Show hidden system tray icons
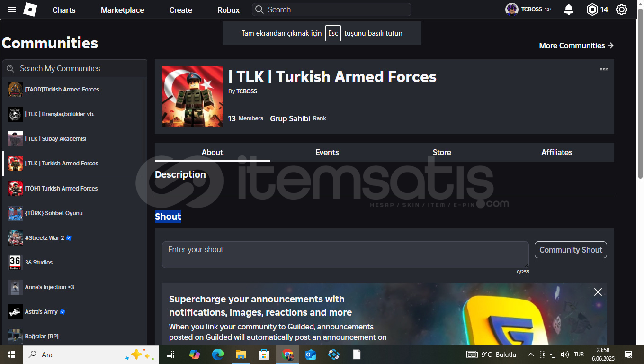Image resolution: width=644 pixels, height=364 pixels. [x=531, y=355]
